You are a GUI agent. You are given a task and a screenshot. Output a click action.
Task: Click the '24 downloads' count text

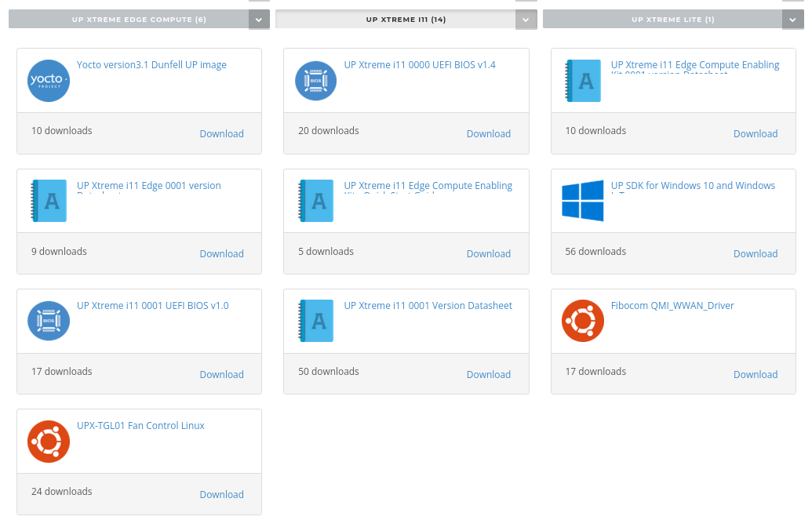(x=62, y=492)
